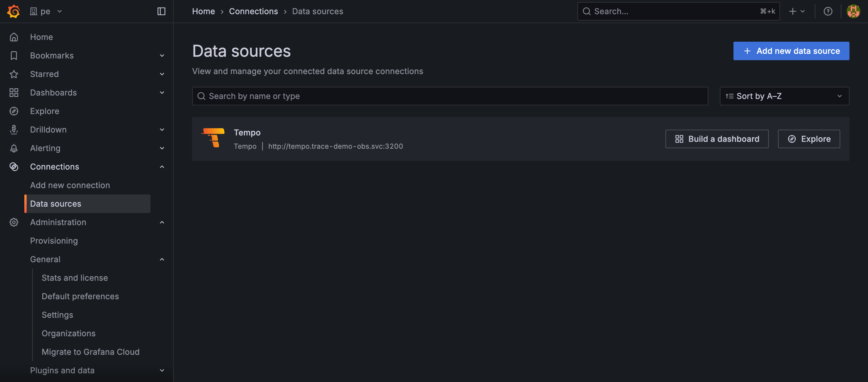This screenshot has height=382, width=868.
Task: Open Organizations under General
Action: point(68,333)
